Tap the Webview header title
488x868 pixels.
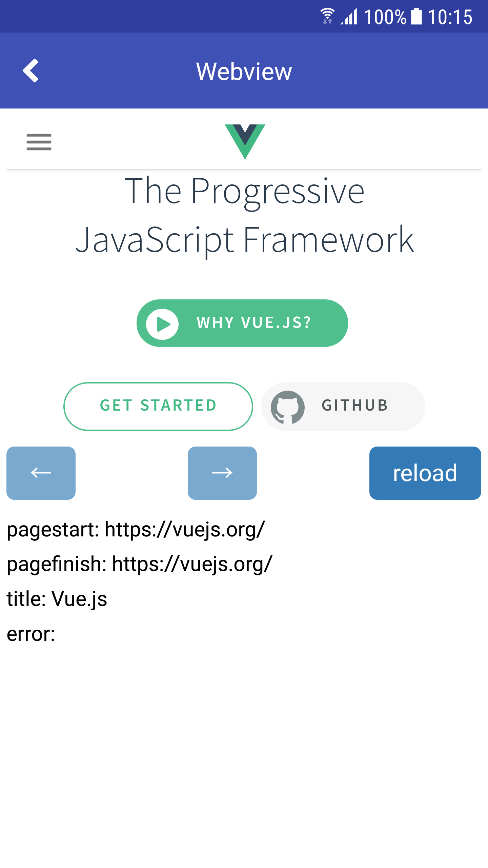(x=244, y=71)
